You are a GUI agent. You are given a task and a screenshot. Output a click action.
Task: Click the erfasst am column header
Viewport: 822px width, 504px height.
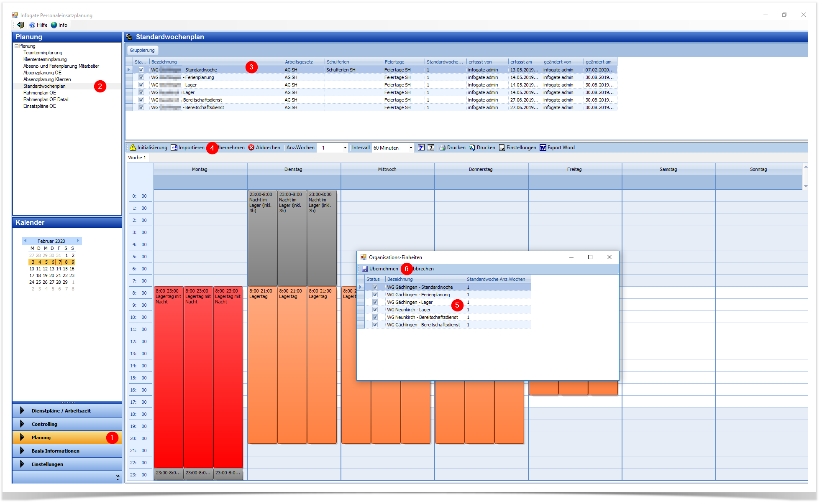point(525,62)
